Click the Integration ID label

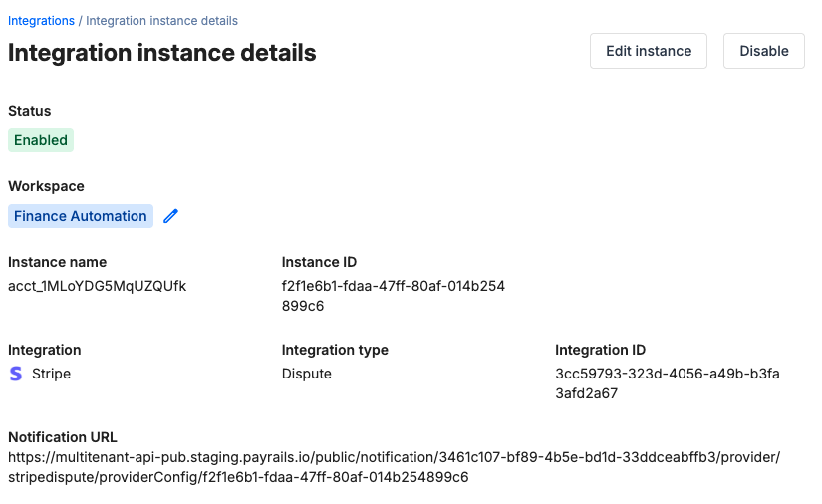[x=600, y=350]
